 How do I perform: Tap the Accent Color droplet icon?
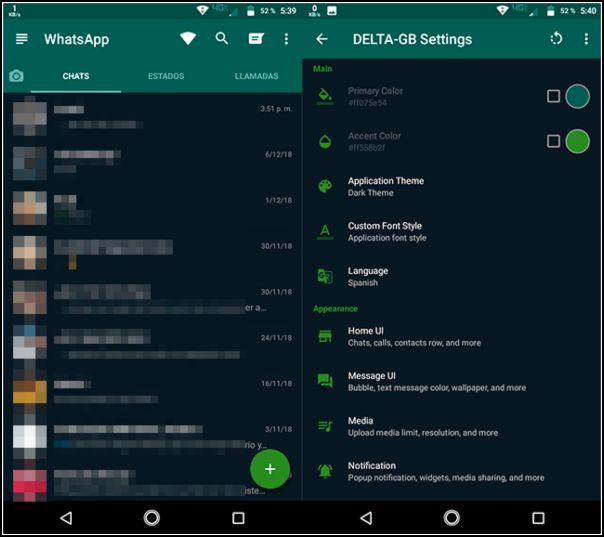325,141
